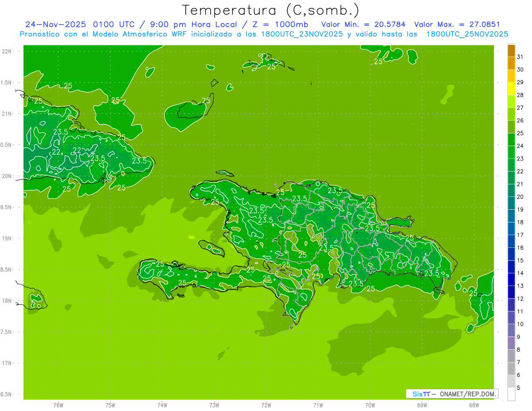Click the '18N' latitude axis label
The height and width of the screenshot is (411, 532).
pos(7,301)
